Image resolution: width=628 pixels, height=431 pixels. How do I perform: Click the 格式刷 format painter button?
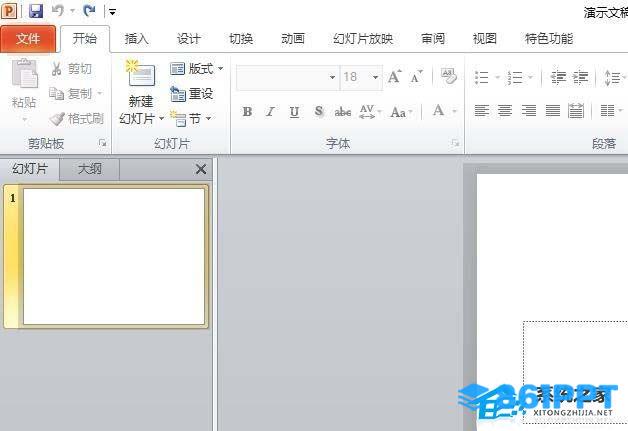pyautogui.click(x=76, y=119)
